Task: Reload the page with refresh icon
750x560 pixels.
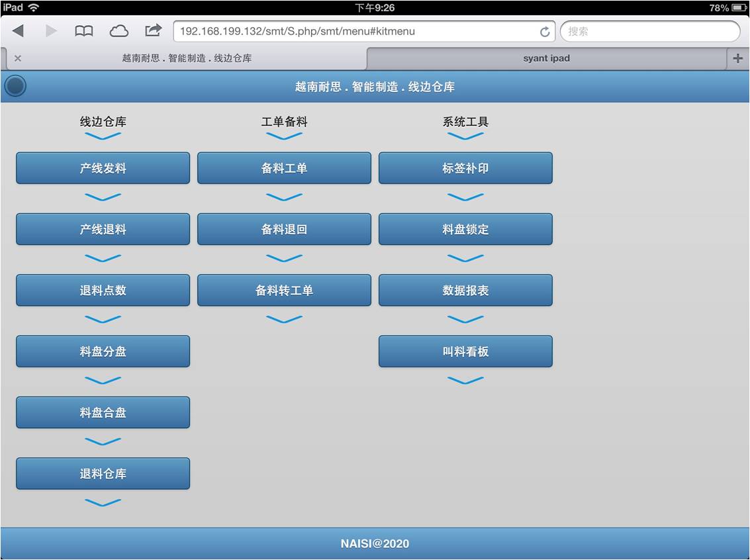Action: (x=545, y=32)
